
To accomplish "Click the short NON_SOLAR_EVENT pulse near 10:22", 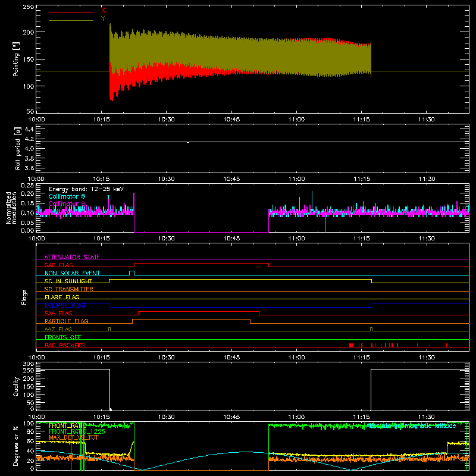I will point(131,272).
